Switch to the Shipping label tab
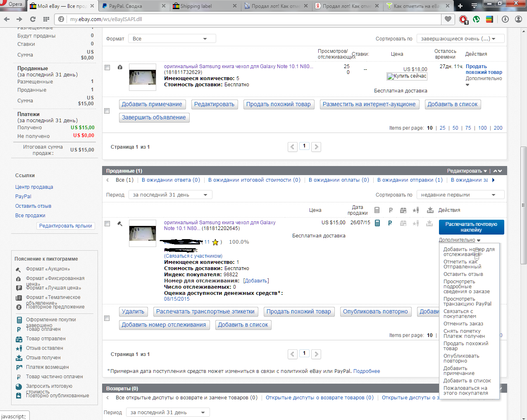The height and width of the screenshot is (420, 527). click(x=204, y=6)
